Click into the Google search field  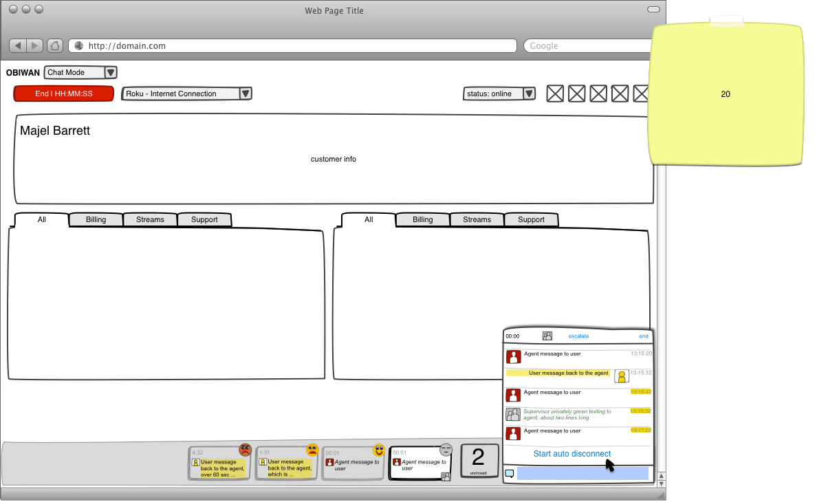[588, 46]
